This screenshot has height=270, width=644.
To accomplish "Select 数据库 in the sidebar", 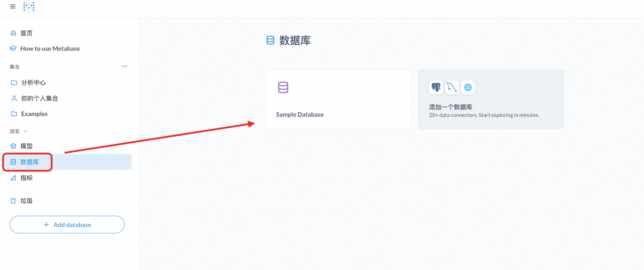I will [68, 162].
